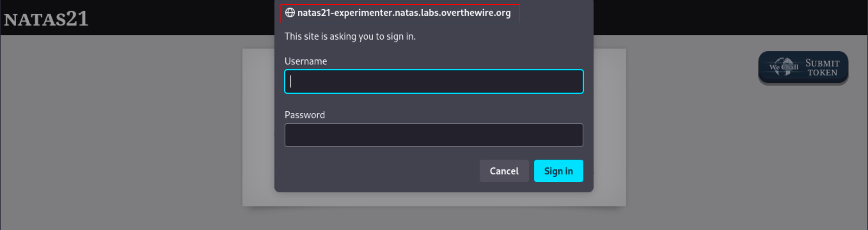Click the Username label
The width and height of the screenshot is (868, 230).
pyautogui.click(x=306, y=61)
